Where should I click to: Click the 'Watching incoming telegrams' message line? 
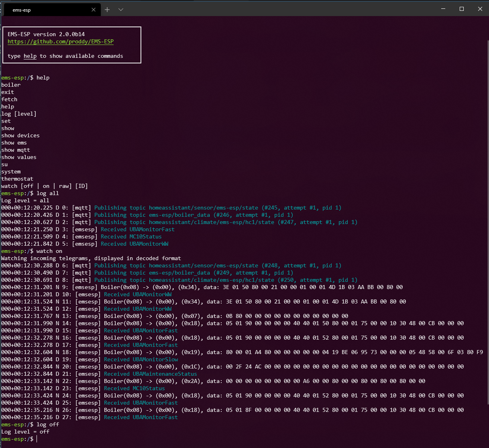[x=91, y=258]
